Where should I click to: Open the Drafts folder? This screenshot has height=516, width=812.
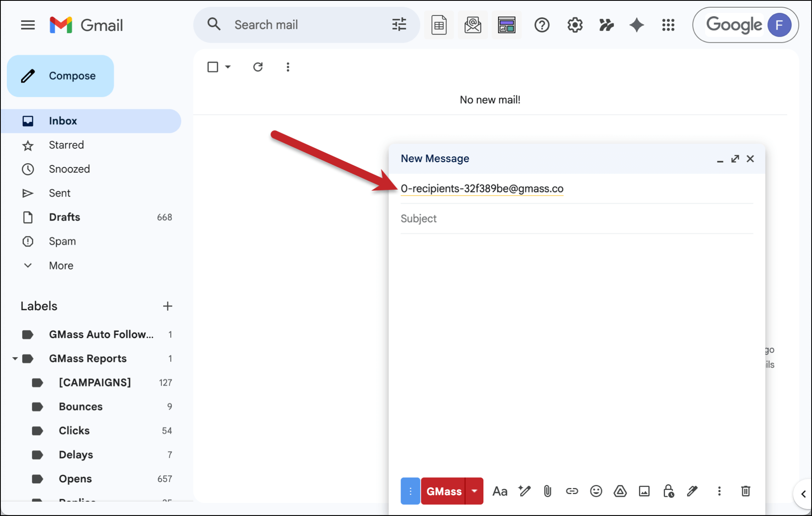65,217
